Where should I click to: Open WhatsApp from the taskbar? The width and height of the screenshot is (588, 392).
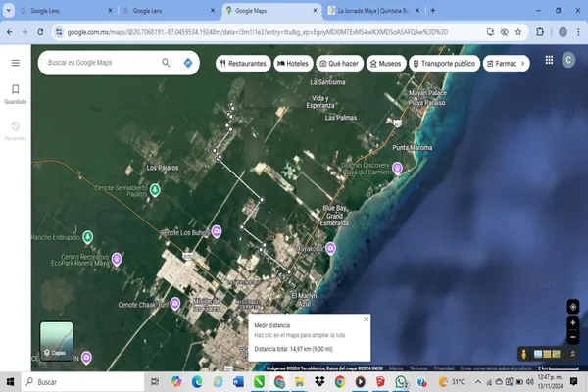400,381
